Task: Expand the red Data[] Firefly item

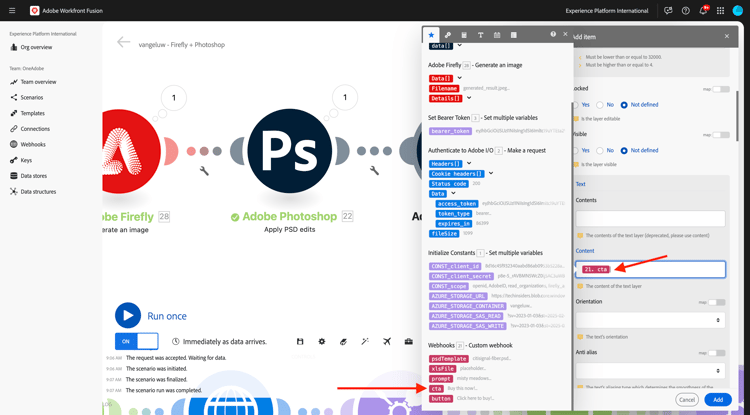Action: click(460, 78)
